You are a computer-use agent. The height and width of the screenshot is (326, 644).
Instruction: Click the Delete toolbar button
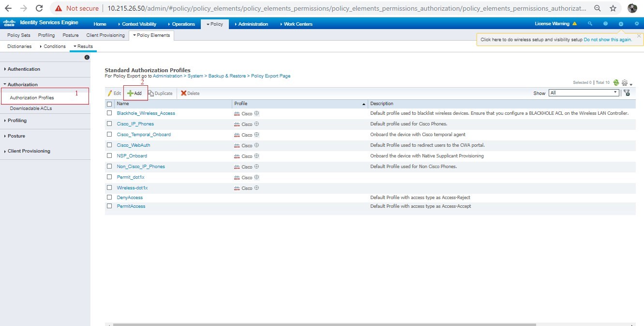point(190,93)
